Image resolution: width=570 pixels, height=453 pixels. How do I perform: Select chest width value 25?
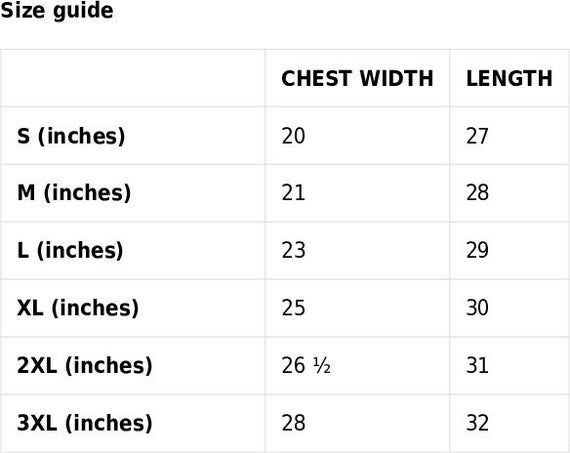point(293,308)
